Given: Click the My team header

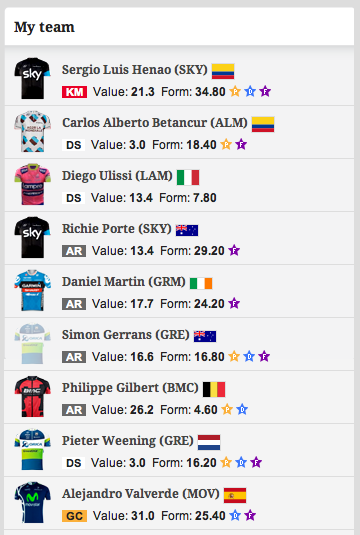Looking at the screenshot, I should tap(44, 27).
